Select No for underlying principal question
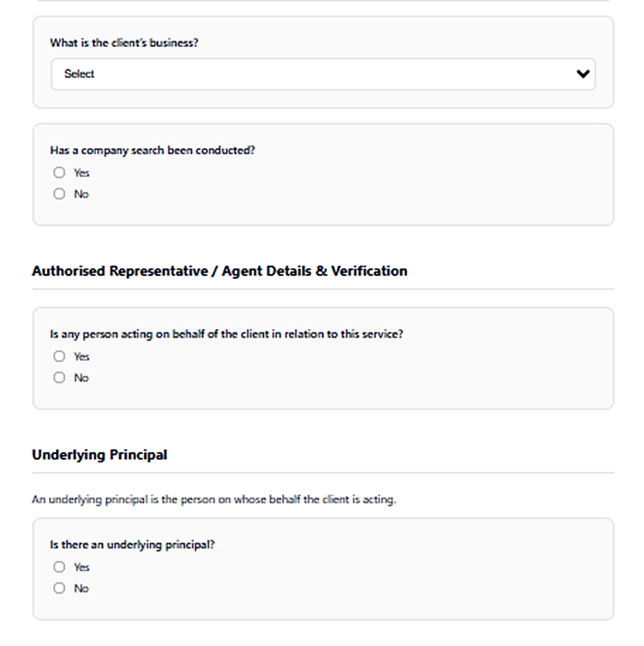644x646 pixels. [x=59, y=587]
